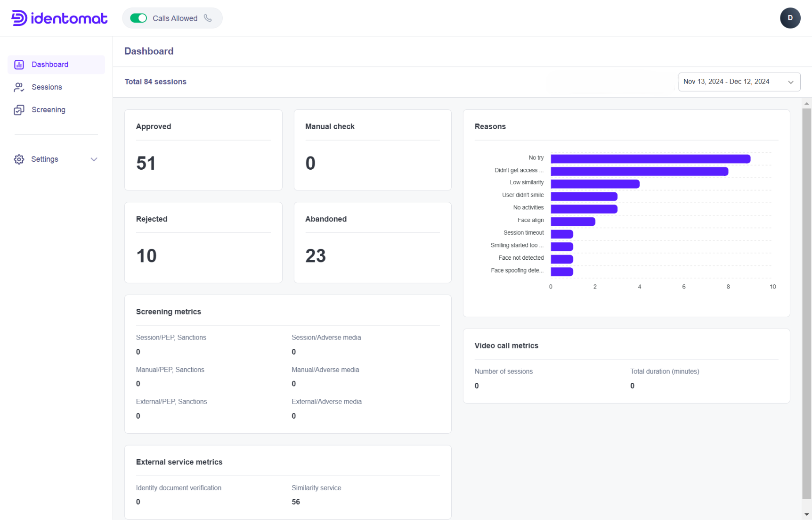Click the Low similarity bar
This screenshot has width=812, height=520.
tap(595, 184)
